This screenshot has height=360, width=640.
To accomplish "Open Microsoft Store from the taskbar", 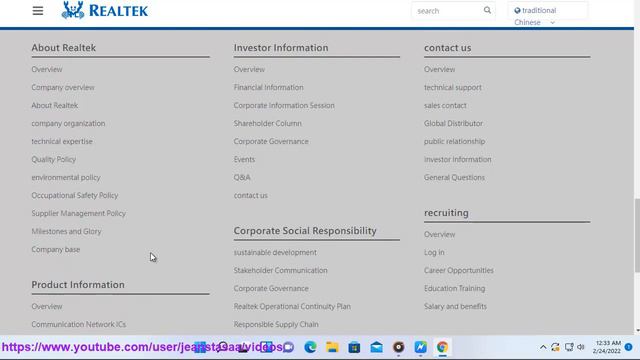I will pyautogui.click(x=354, y=347).
